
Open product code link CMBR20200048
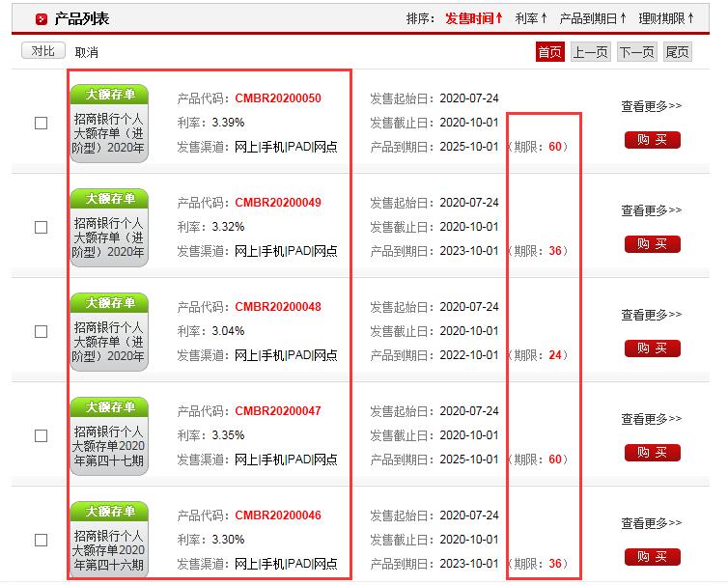(278, 307)
